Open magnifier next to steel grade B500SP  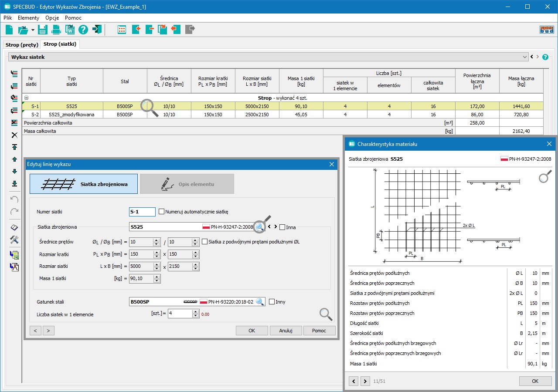(x=260, y=302)
